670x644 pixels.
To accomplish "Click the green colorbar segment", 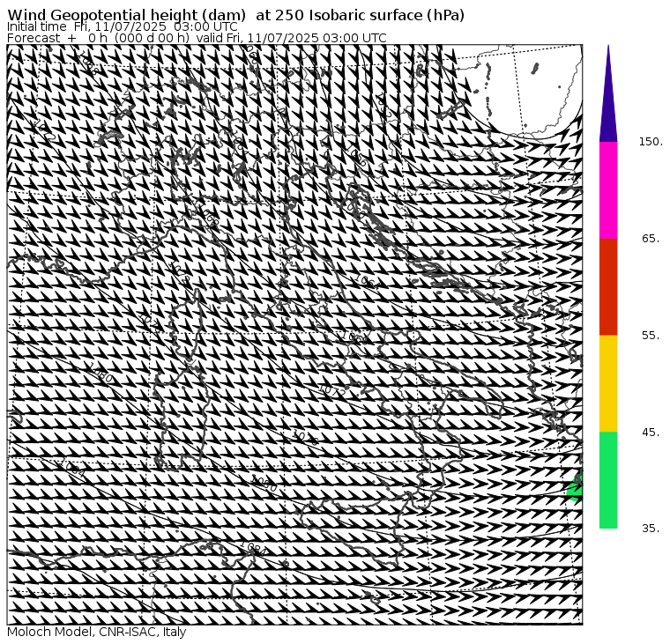I will point(608,480).
